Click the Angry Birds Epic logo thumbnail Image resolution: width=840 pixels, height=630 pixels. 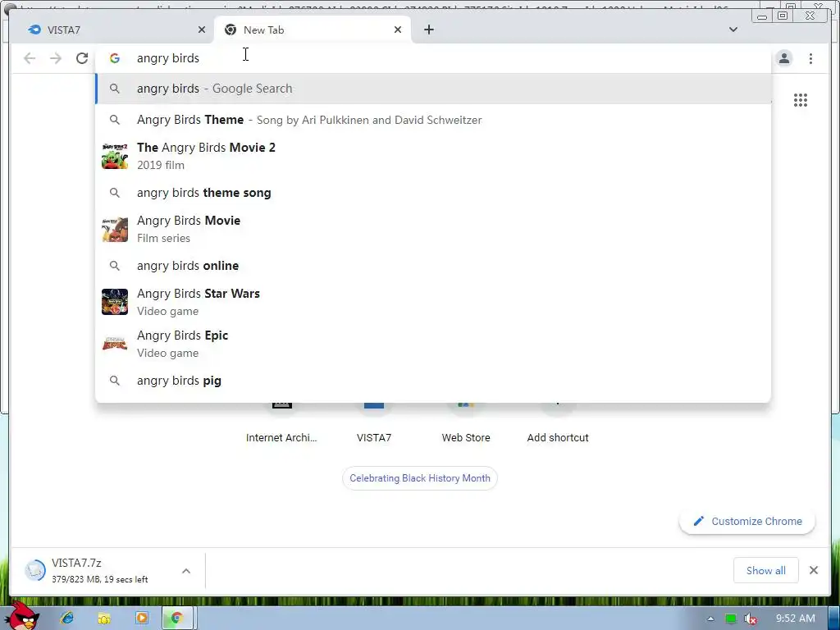(x=115, y=344)
